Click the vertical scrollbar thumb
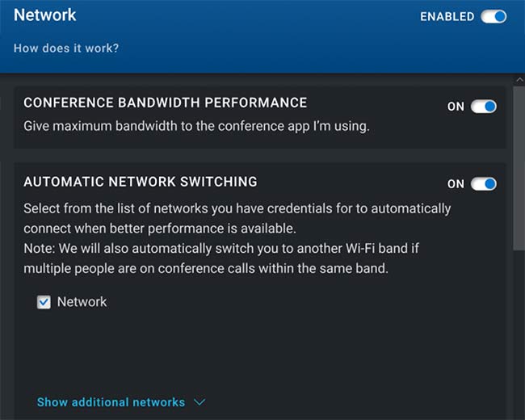This screenshot has height=420, width=525. (519, 168)
